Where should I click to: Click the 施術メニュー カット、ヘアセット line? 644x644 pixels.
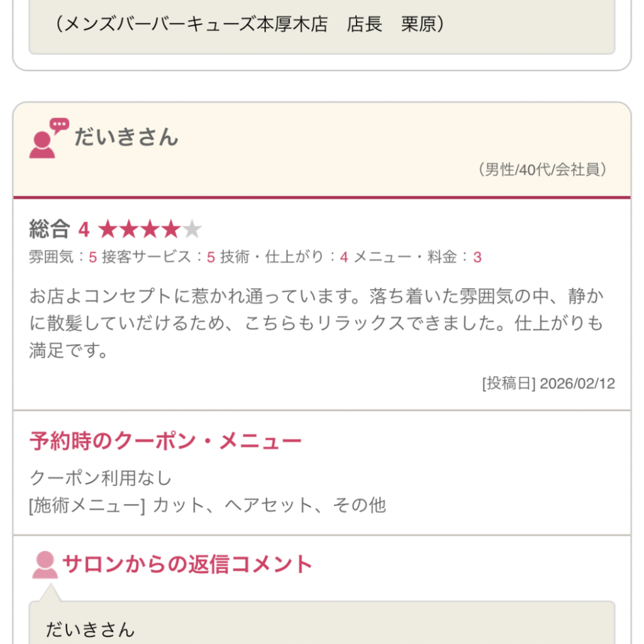[x=208, y=505]
